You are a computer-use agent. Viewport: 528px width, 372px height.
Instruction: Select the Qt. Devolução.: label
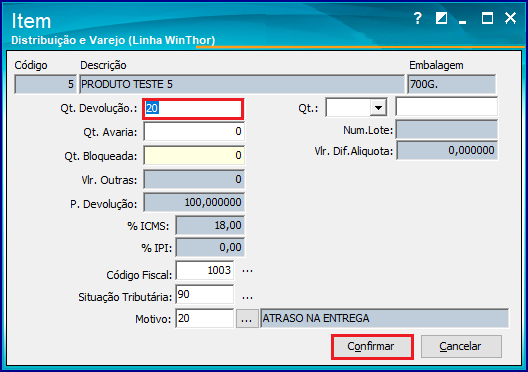(99, 108)
